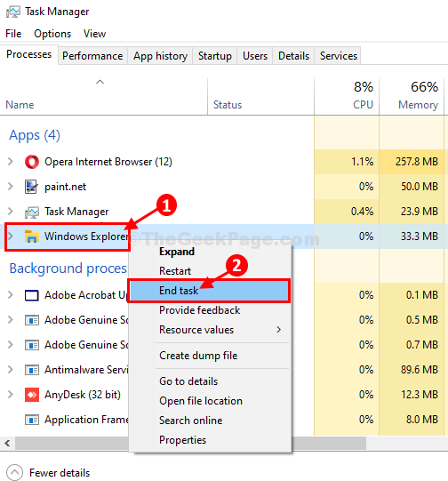Select the Background processes group heading
The height and width of the screenshot is (481, 448).
[68, 269]
